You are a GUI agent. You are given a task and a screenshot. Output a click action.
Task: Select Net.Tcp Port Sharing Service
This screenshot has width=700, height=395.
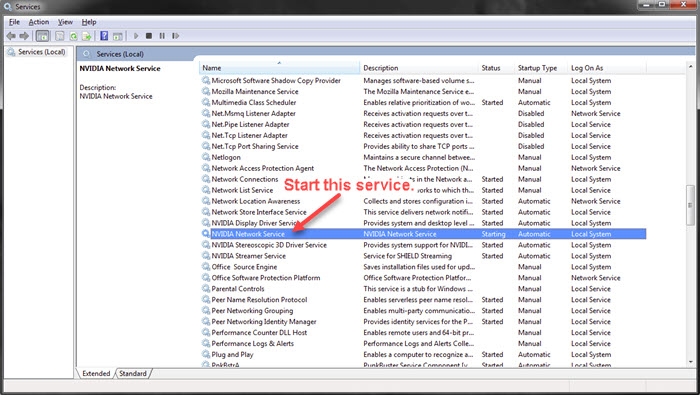[x=255, y=146]
